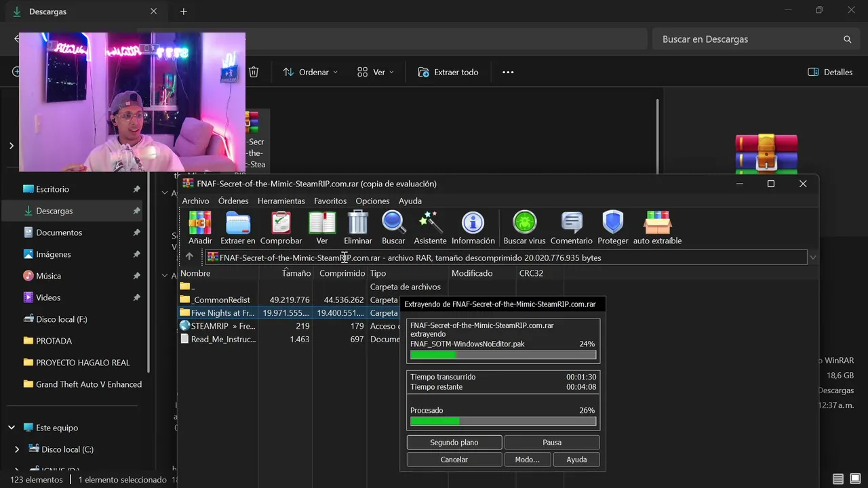Sort by the CRC32 column header
868x488 pixels.
[531, 273]
